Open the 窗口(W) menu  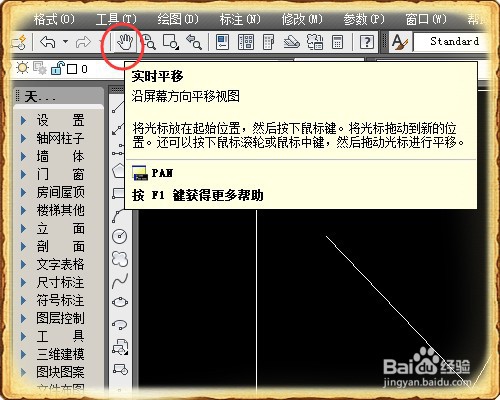(426, 19)
